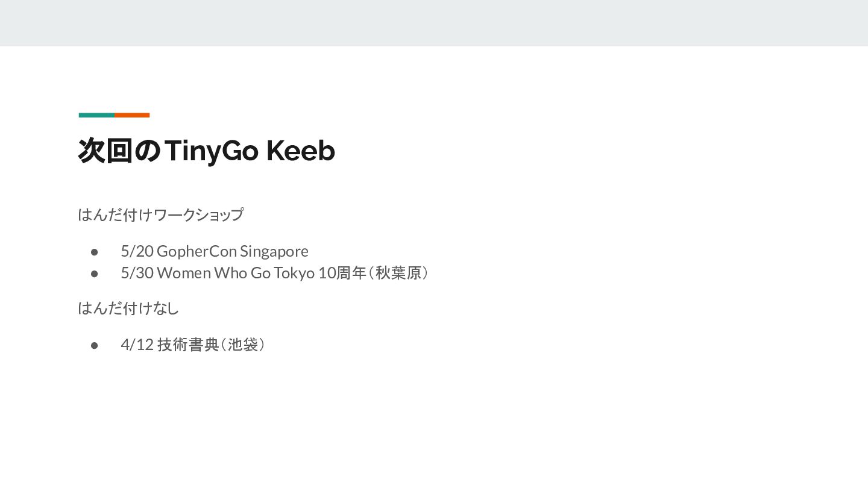Click the slide title "次回のTinyGo Keeb"
The image size is (868, 488).
pyautogui.click(x=206, y=151)
